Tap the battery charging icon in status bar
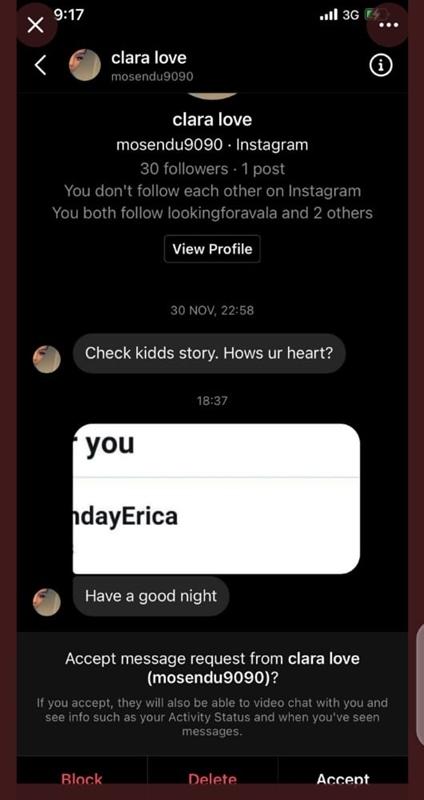This screenshot has width=424, height=800. pyautogui.click(x=376, y=15)
